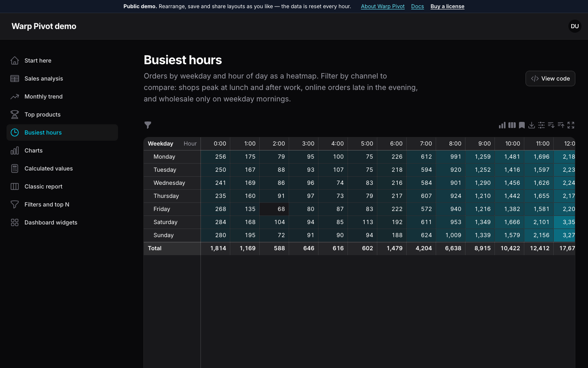The image size is (588, 368).
Task: Open the settings sliders icon
Action: point(541,125)
